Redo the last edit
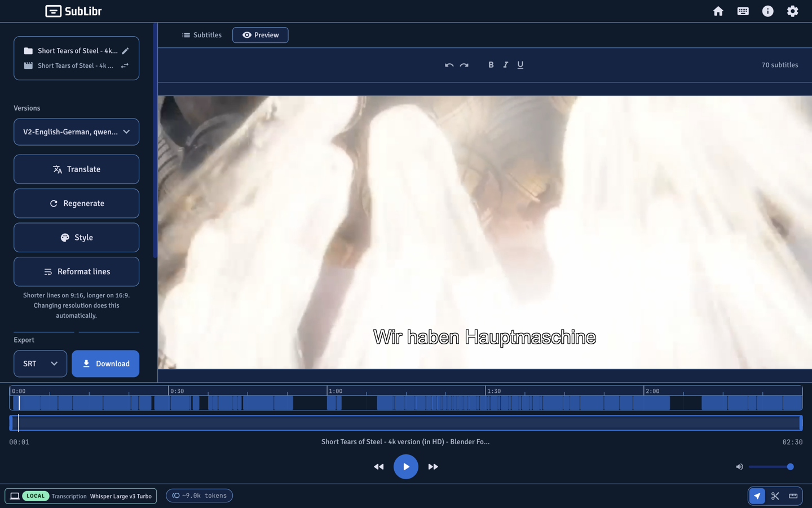The image size is (812, 508). tap(464, 65)
